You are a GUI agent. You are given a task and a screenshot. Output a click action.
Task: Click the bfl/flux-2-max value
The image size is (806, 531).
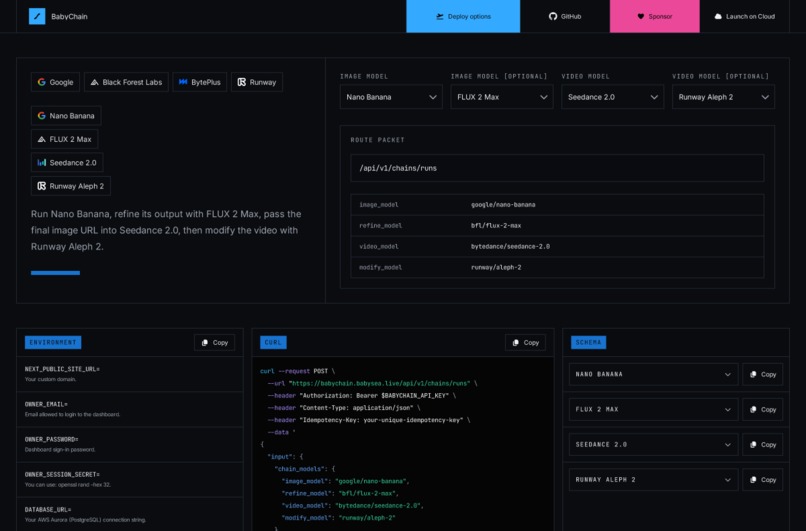[496, 226]
